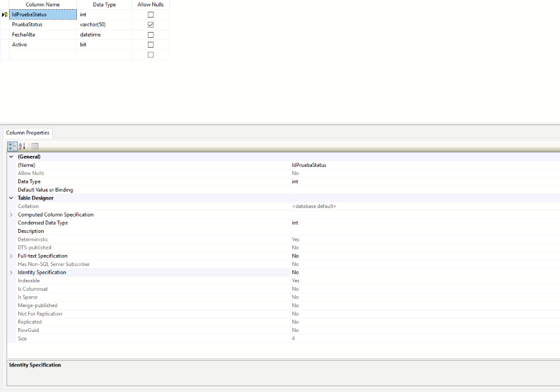Viewport: 560px width, 392px height.
Task: Select the Data Type cell of PruebaStatus
Action: (104, 25)
